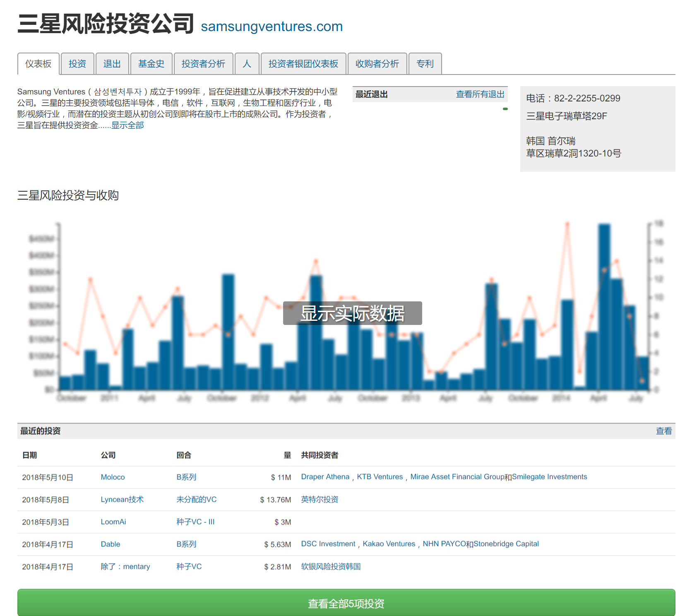Click the 显示实际数据 overlay button

click(x=353, y=313)
